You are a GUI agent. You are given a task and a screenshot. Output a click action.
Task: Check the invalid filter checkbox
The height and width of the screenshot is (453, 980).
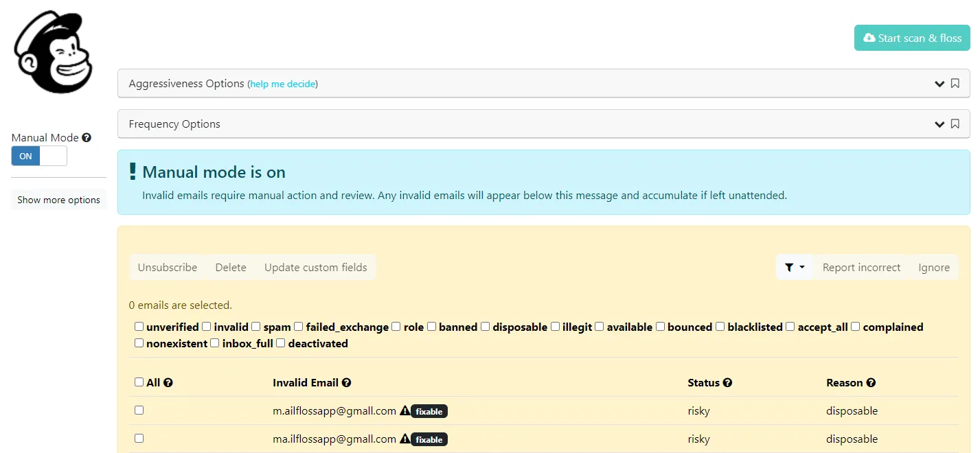pyautogui.click(x=207, y=327)
